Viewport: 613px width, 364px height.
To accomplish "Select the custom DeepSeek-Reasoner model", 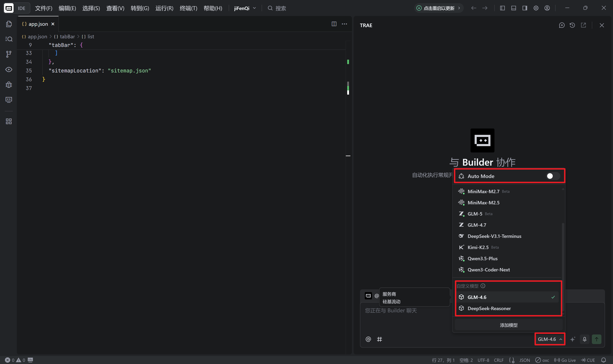I will tap(507, 308).
